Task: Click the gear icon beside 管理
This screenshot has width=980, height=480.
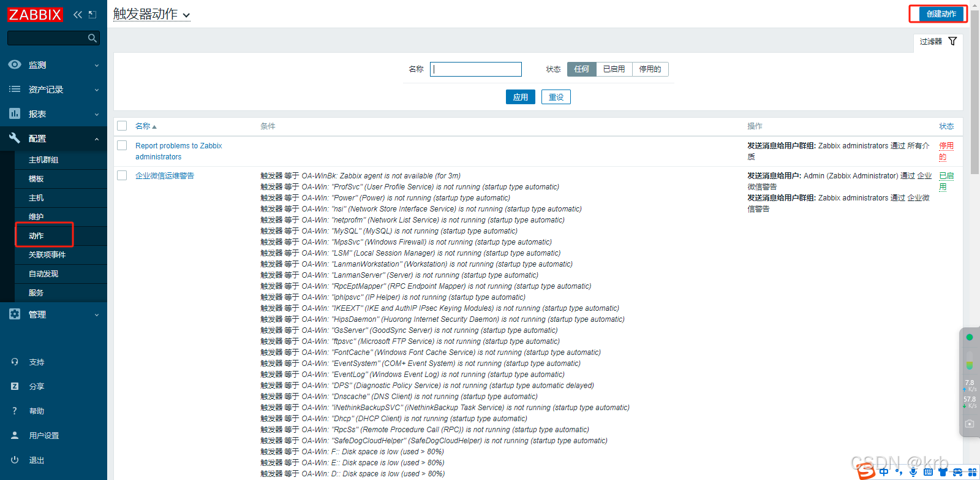Action: [x=15, y=314]
